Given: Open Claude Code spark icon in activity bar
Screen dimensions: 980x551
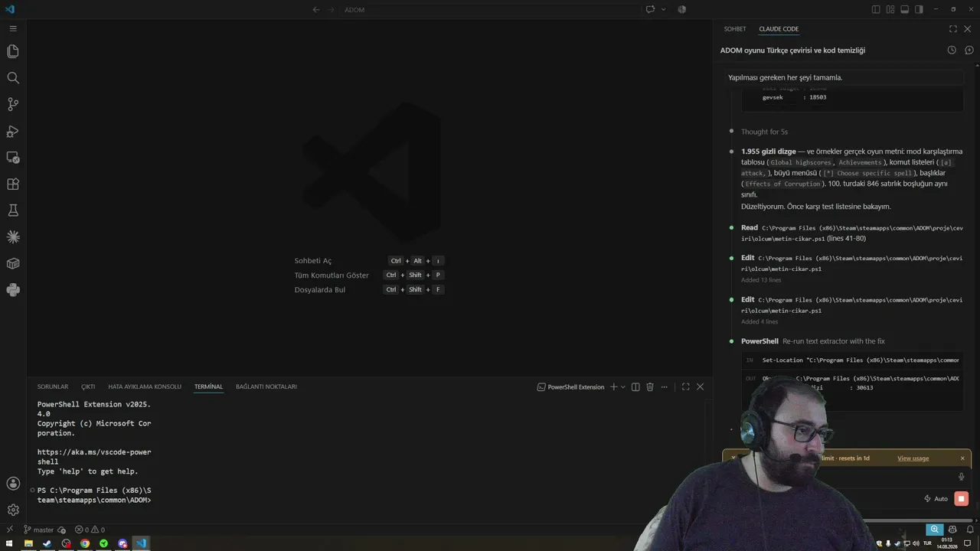Looking at the screenshot, I should coord(13,237).
